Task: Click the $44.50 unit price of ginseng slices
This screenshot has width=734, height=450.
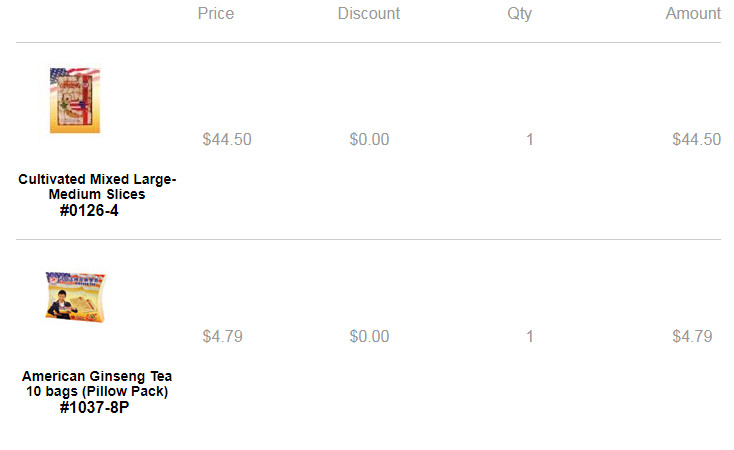Action: point(227,140)
